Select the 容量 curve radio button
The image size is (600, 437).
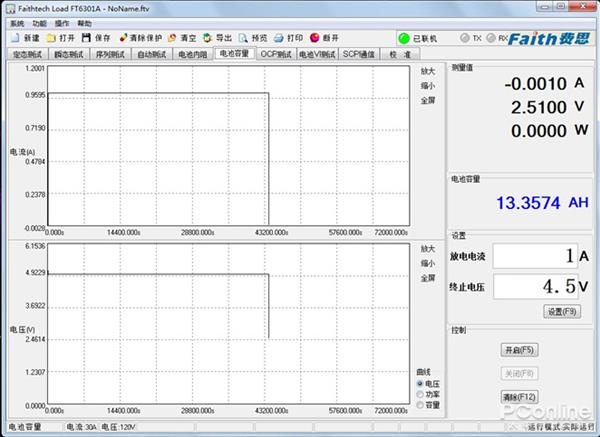(x=420, y=405)
